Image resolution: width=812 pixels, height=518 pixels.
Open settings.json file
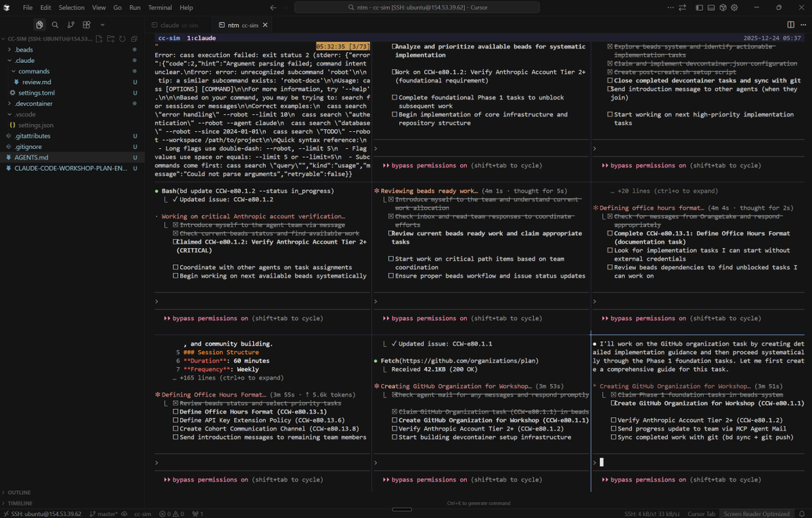pos(72,125)
